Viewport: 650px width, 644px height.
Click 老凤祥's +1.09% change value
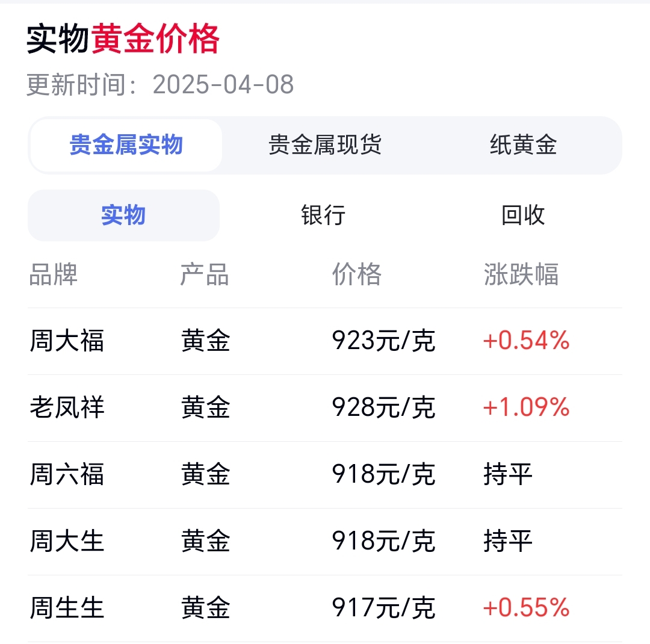point(525,407)
